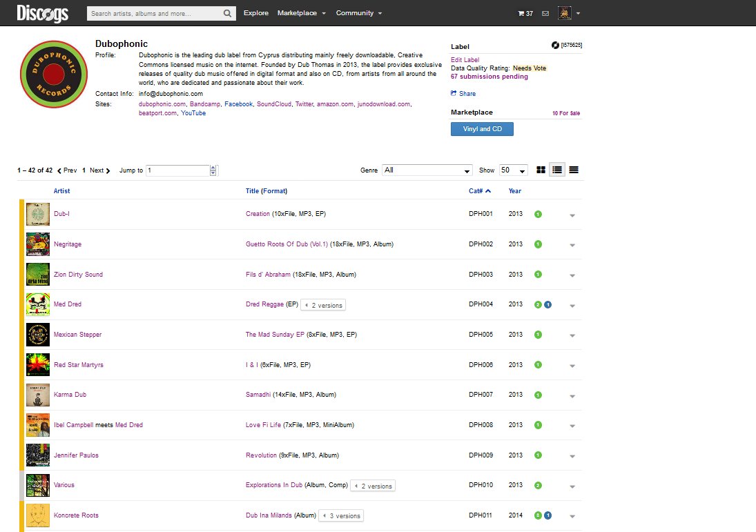
Task: Click the Dubophonic Records label logo
Action: coord(54,75)
